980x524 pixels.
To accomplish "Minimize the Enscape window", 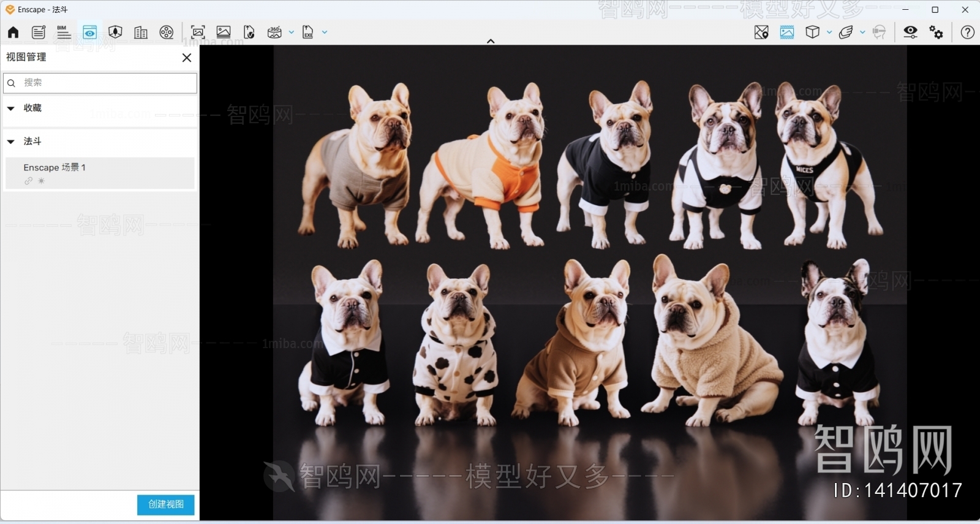I will [905, 10].
